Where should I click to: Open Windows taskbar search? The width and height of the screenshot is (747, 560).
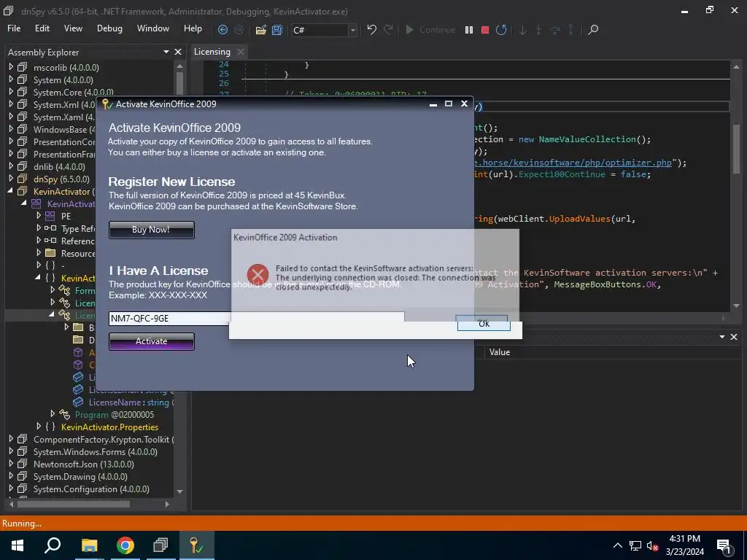(x=53, y=545)
